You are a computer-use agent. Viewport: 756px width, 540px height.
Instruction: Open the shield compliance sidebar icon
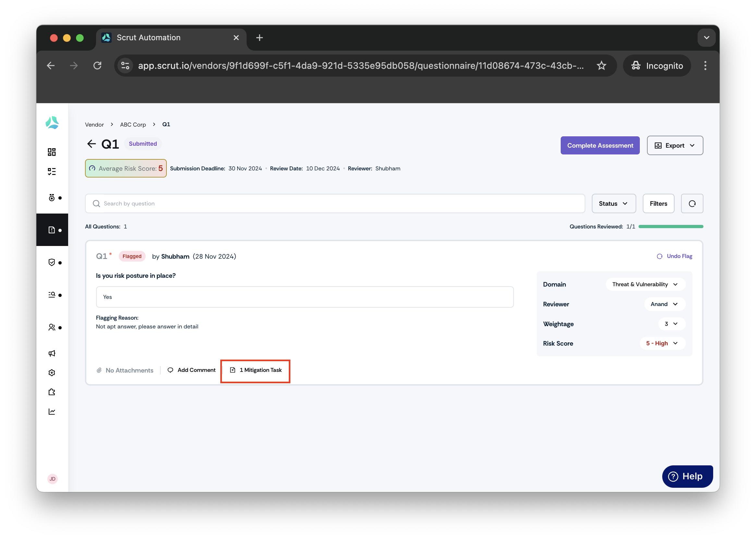[x=52, y=262]
